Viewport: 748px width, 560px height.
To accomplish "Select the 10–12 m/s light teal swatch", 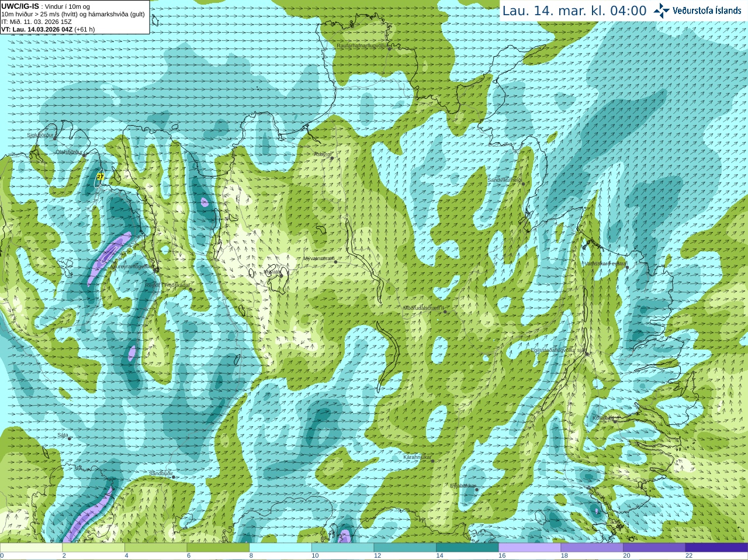I will (x=342, y=548).
